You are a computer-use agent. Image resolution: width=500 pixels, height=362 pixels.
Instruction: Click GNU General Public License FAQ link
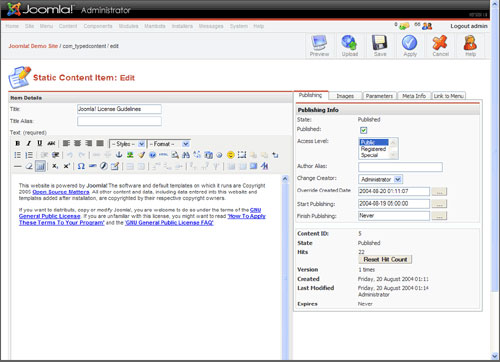(x=169, y=223)
